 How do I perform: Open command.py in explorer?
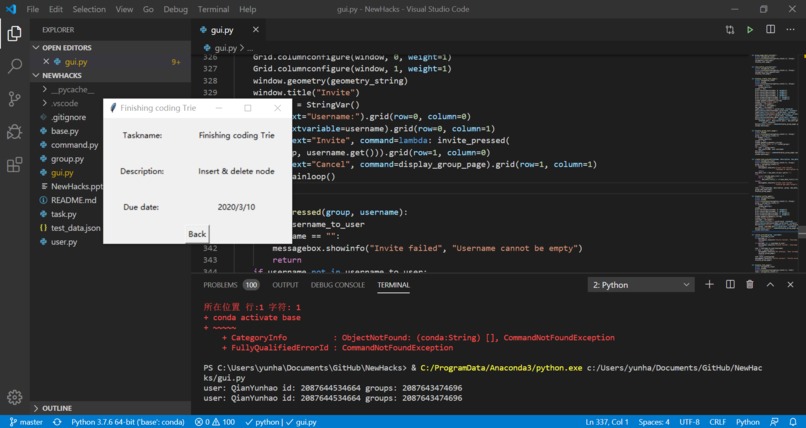(74, 145)
